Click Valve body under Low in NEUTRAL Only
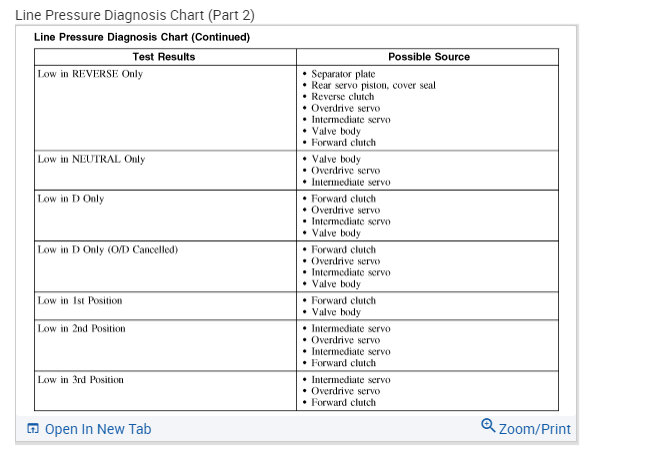Screen dimensions: 662x458 (x=336, y=159)
